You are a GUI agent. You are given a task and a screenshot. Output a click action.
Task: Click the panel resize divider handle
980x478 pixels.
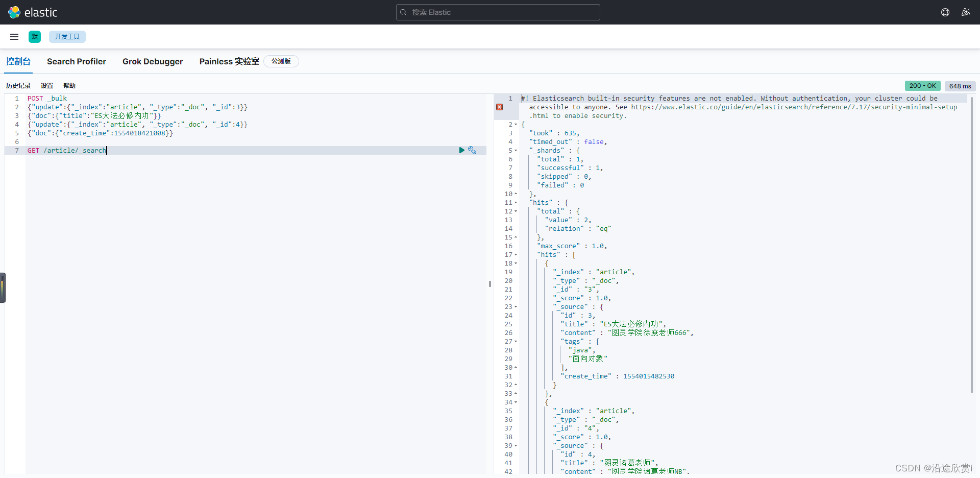490,284
